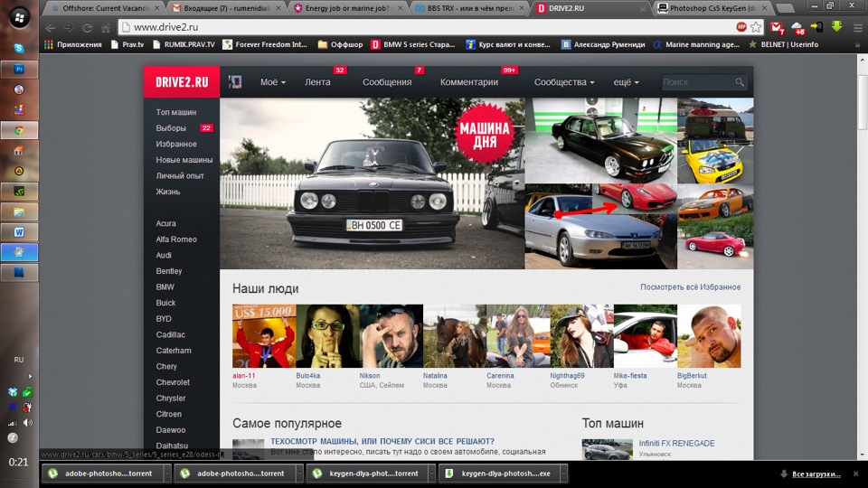Open the Chrome hamburger menu
The width and height of the screenshot is (868, 488).
857,27
